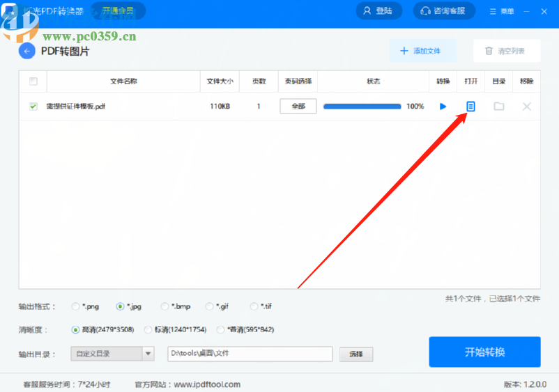Viewport: 559px width, 392px height.
Task: Click file name 需提供证件模板.pdf
Action: pyautogui.click(x=75, y=106)
